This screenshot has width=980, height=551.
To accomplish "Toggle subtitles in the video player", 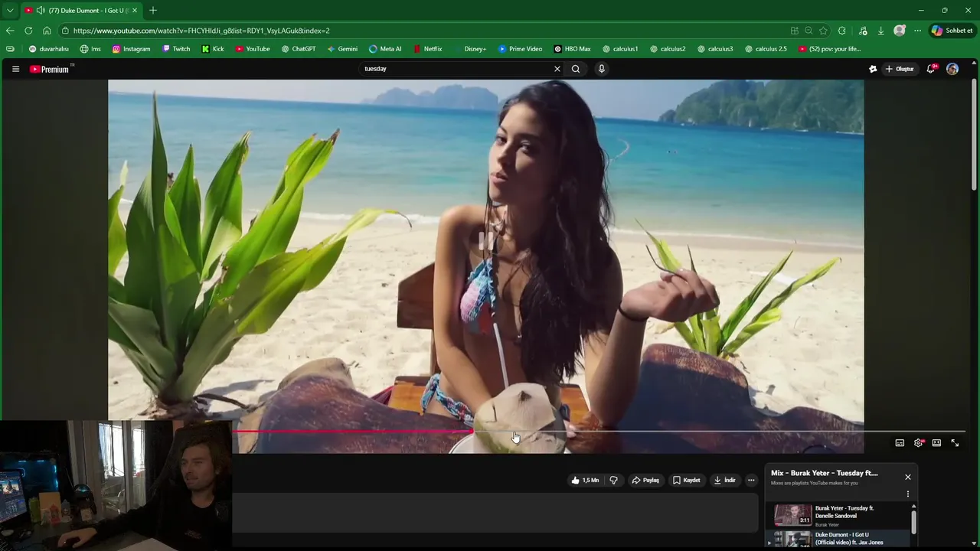I will coord(900,443).
